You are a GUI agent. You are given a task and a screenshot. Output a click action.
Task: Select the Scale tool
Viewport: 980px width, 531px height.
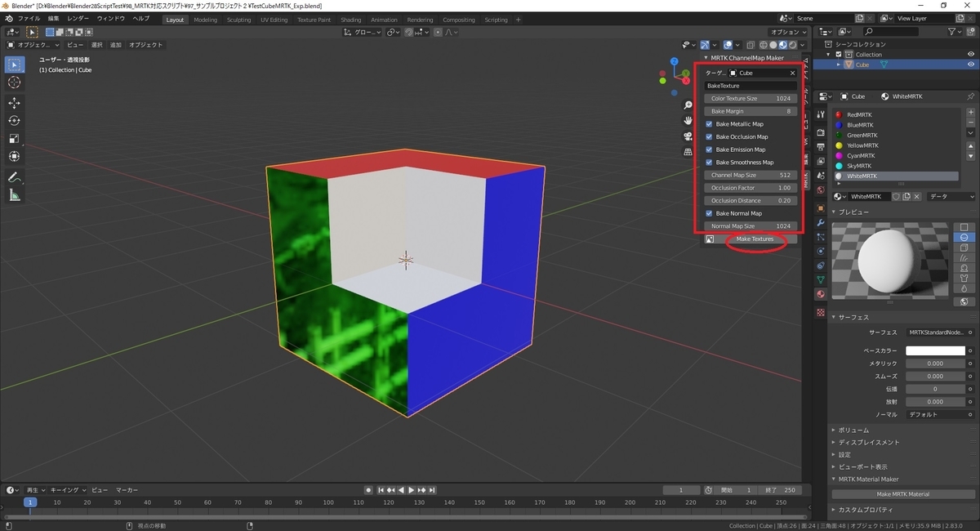pyautogui.click(x=14, y=139)
